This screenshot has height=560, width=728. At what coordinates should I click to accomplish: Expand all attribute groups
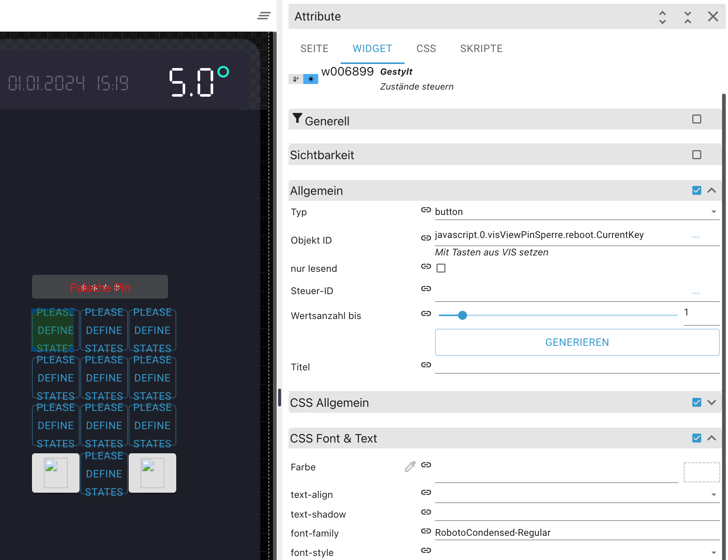(x=663, y=17)
